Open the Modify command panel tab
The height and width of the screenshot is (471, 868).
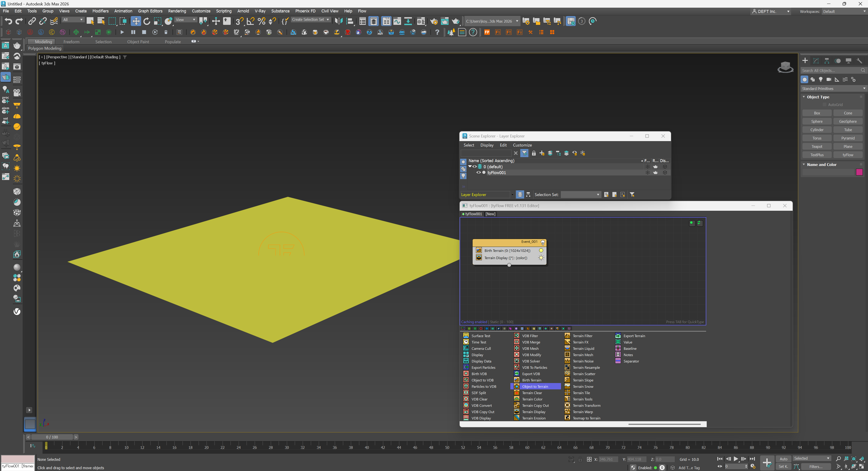816,61
